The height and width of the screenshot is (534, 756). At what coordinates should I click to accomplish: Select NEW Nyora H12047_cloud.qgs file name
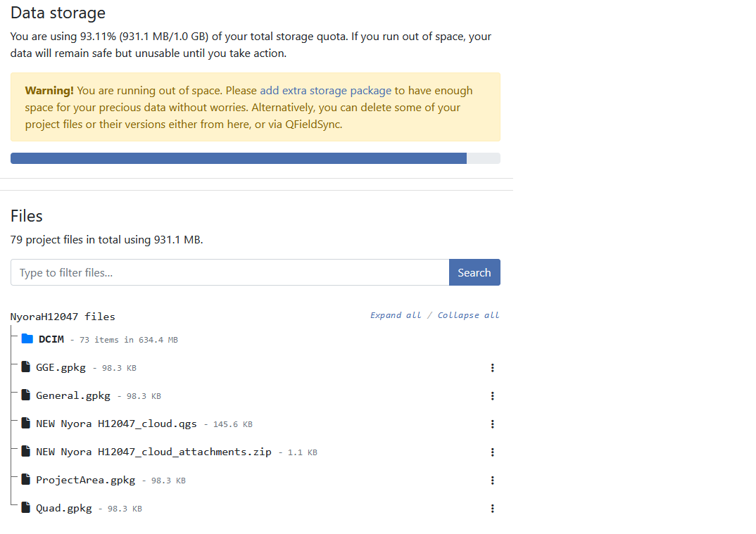point(116,424)
